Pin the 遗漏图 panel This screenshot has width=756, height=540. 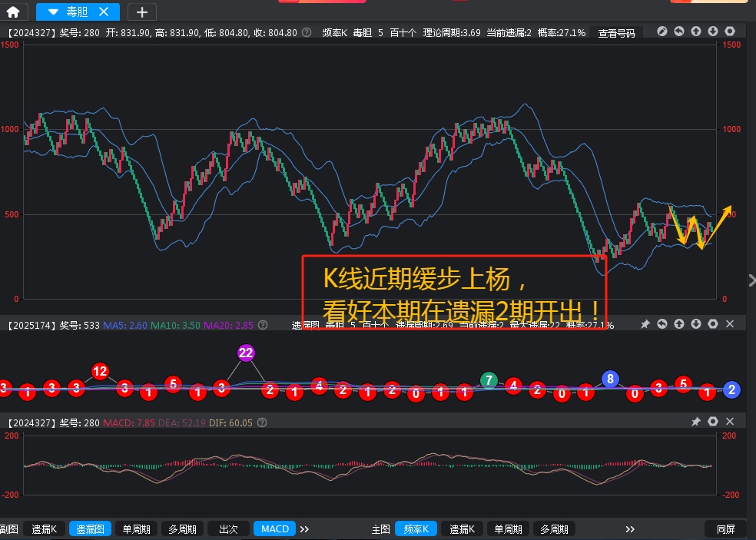645,324
